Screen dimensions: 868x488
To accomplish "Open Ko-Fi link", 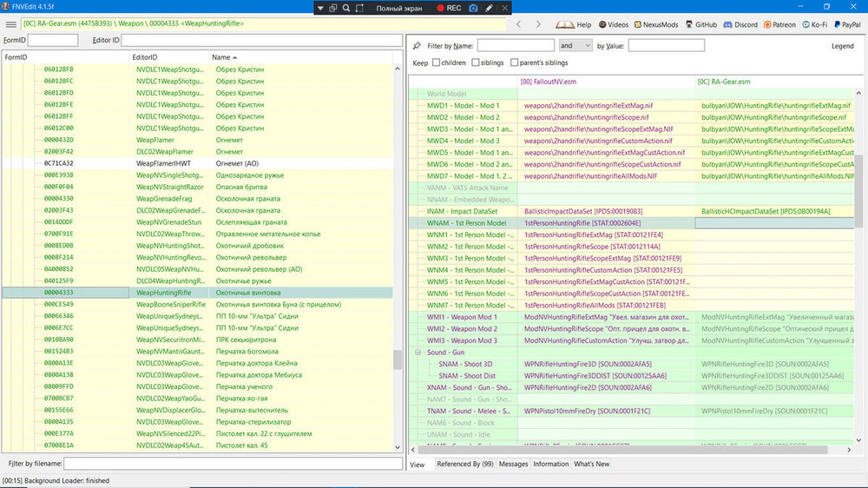I will (x=815, y=25).
